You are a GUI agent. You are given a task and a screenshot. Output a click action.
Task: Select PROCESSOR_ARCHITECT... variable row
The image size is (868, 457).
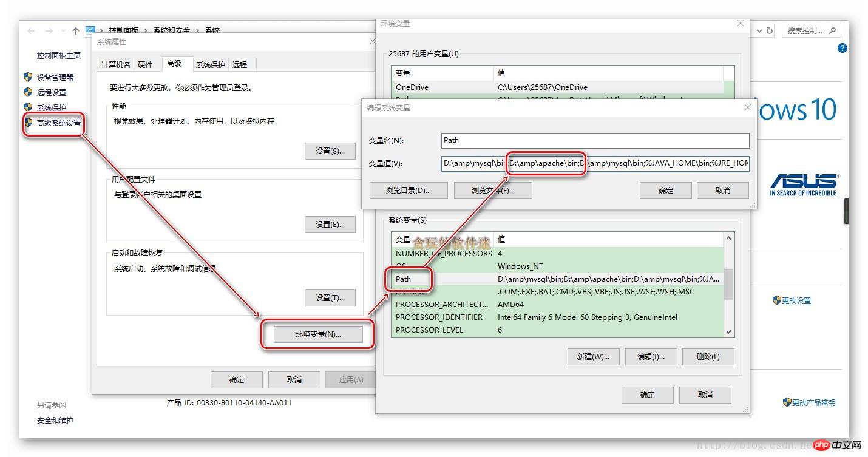[x=558, y=304]
